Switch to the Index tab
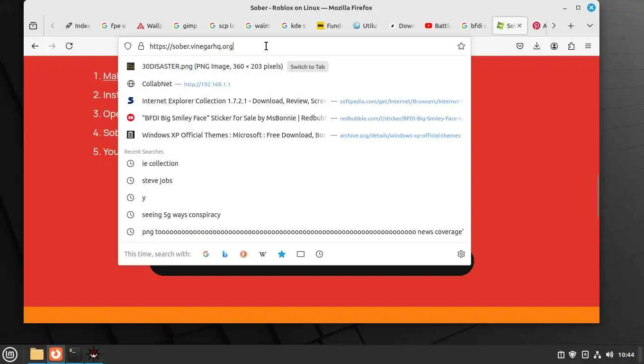 78,26
